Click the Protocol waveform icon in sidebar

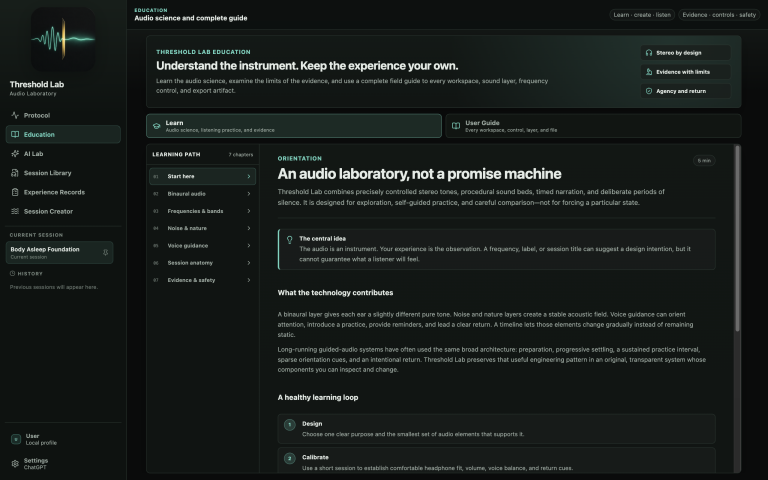[x=15, y=116]
